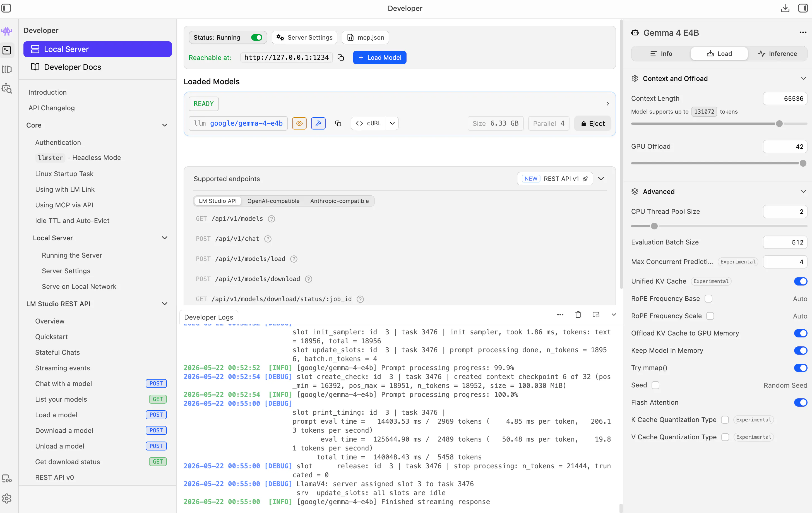The image size is (812, 513).
Task: Turn off Offload KV Cache to GPU Memory
Action: click(801, 333)
